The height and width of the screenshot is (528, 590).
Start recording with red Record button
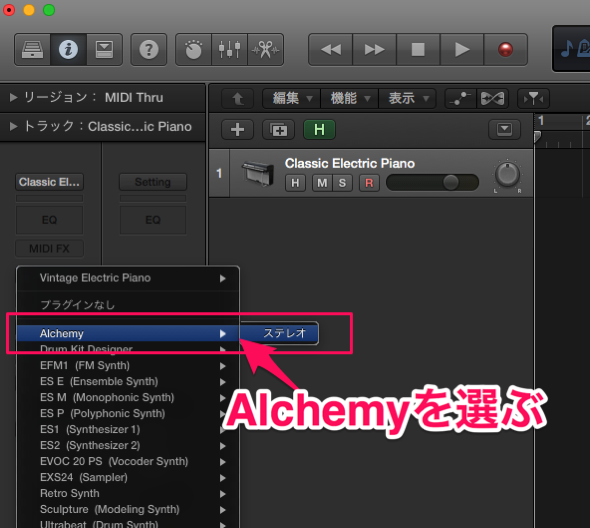[505, 49]
